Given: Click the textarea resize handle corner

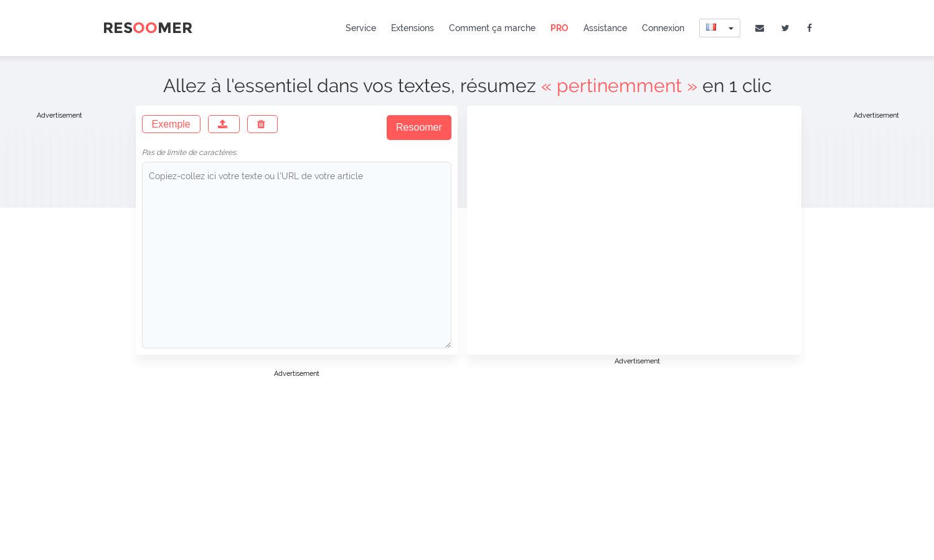Looking at the screenshot, I should (x=448, y=345).
